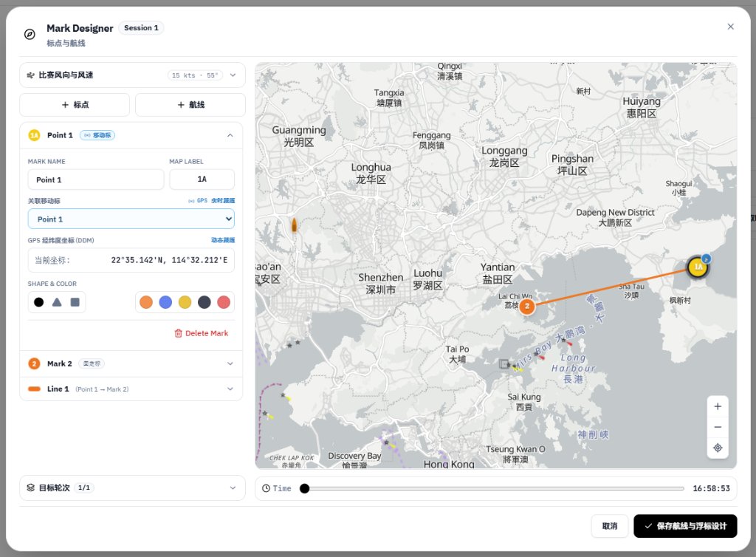Click the orange boat icon on the map
The height and width of the screenshot is (557, 756).
[x=294, y=225]
